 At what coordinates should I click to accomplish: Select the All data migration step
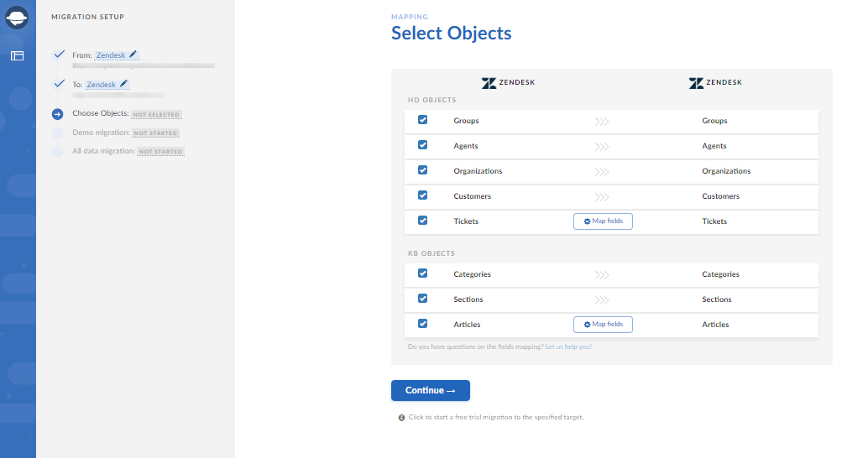tap(103, 151)
